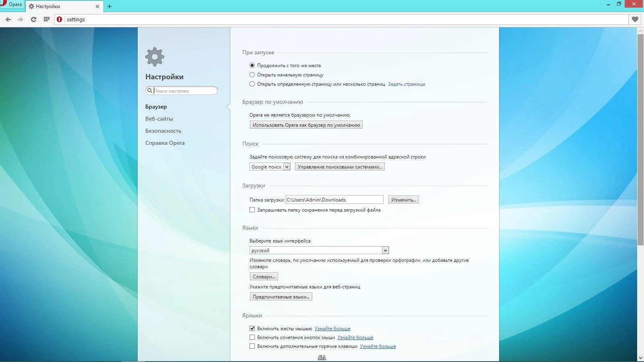
Task: Click the download folder path field
Action: point(334,200)
